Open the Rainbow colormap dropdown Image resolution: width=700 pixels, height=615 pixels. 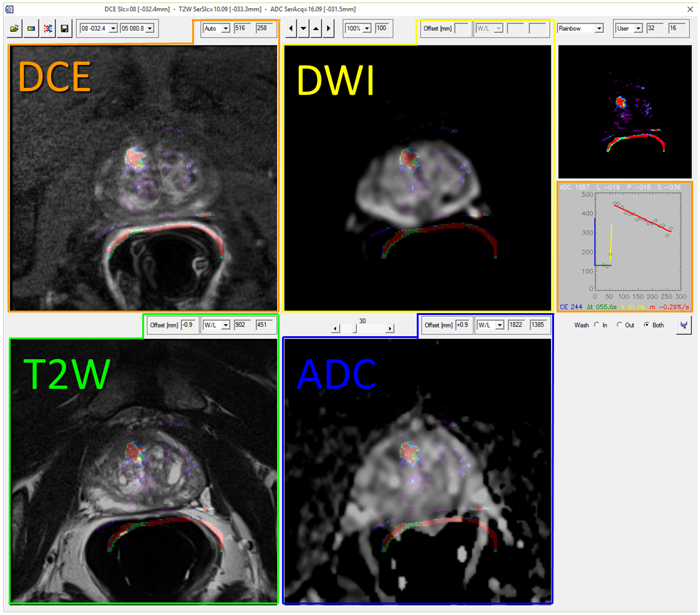click(x=599, y=29)
